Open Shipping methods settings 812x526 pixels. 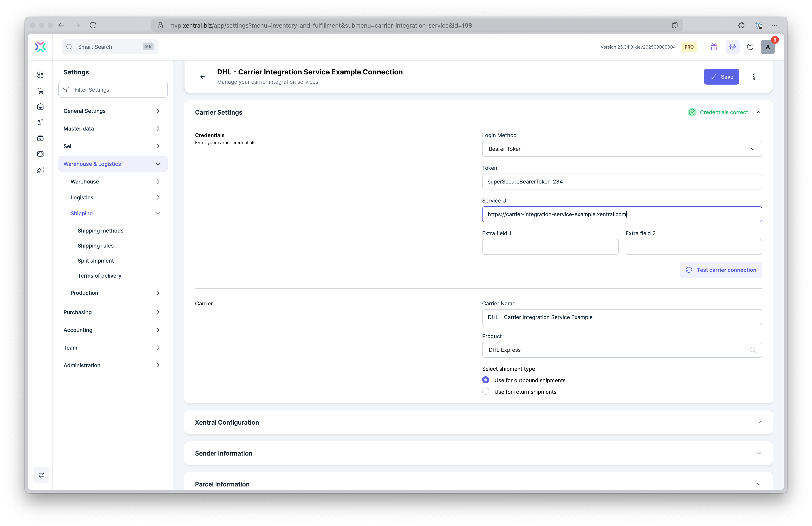pos(100,231)
